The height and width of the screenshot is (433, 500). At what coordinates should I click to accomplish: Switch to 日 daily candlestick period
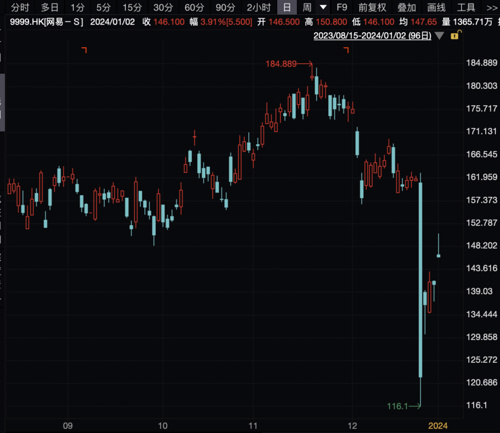(287, 7)
